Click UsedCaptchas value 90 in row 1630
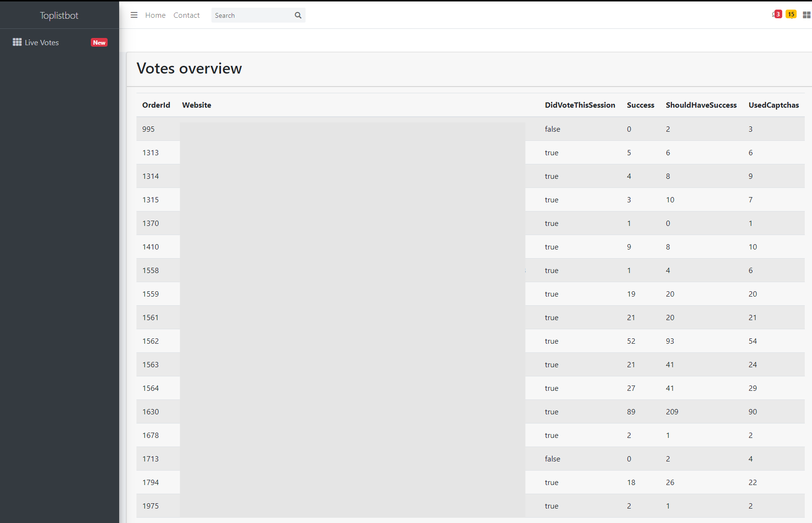This screenshot has width=812, height=523. 752,412
